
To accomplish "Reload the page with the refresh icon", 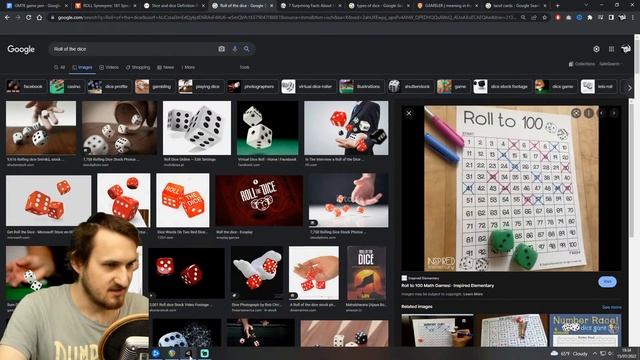I will (x=29, y=18).
